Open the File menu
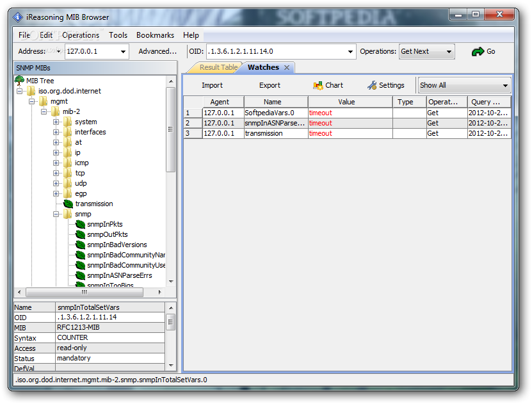532x404 pixels. pos(24,35)
